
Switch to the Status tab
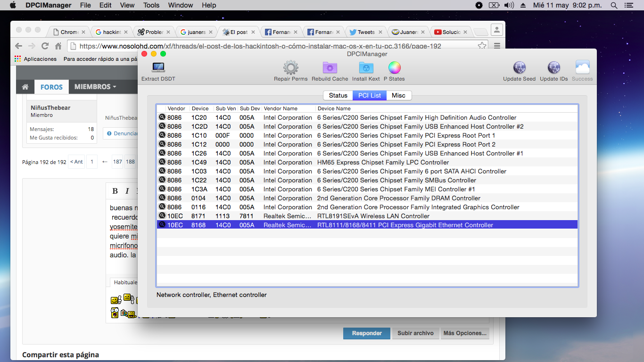click(338, 95)
